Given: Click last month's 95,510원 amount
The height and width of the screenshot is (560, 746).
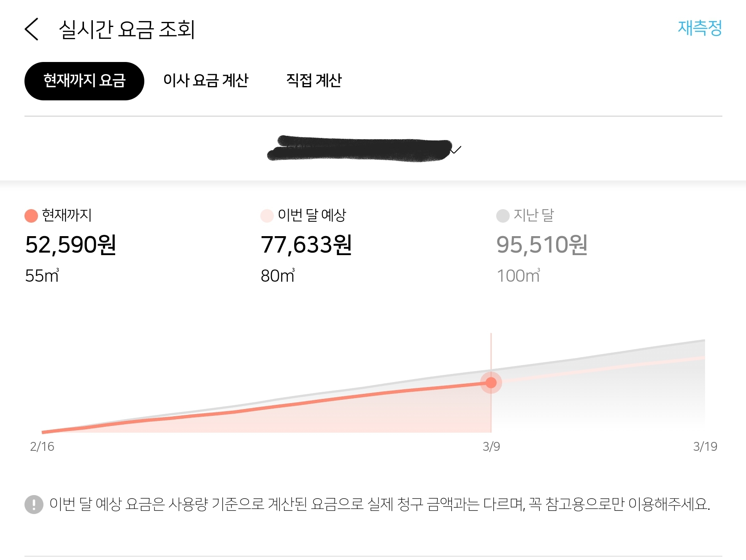Looking at the screenshot, I should click(542, 245).
